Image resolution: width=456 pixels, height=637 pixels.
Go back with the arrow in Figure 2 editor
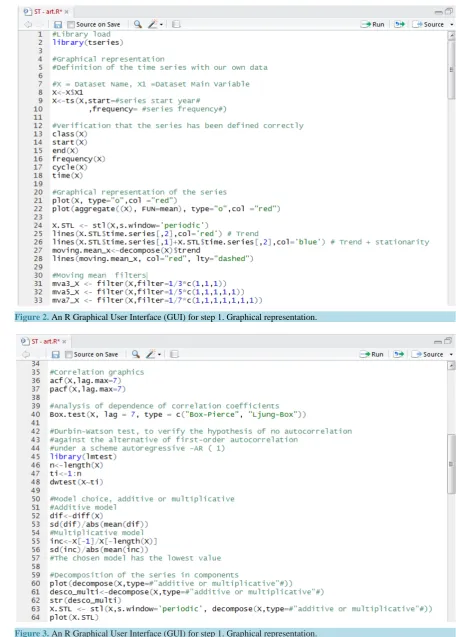point(28,24)
